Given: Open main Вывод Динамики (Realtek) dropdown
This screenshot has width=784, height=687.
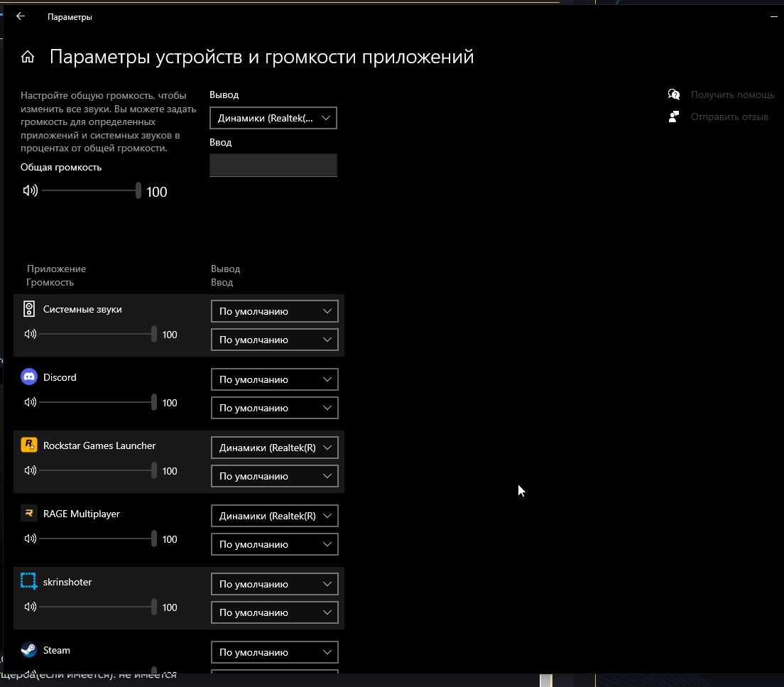Looking at the screenshot, I should click(x=273, y=118).
